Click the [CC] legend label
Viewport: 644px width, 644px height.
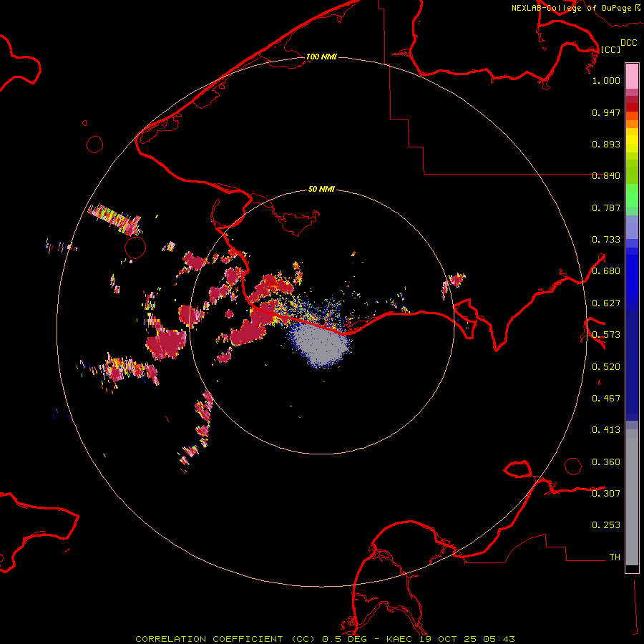pyautogui.click(x=611, y=49)
